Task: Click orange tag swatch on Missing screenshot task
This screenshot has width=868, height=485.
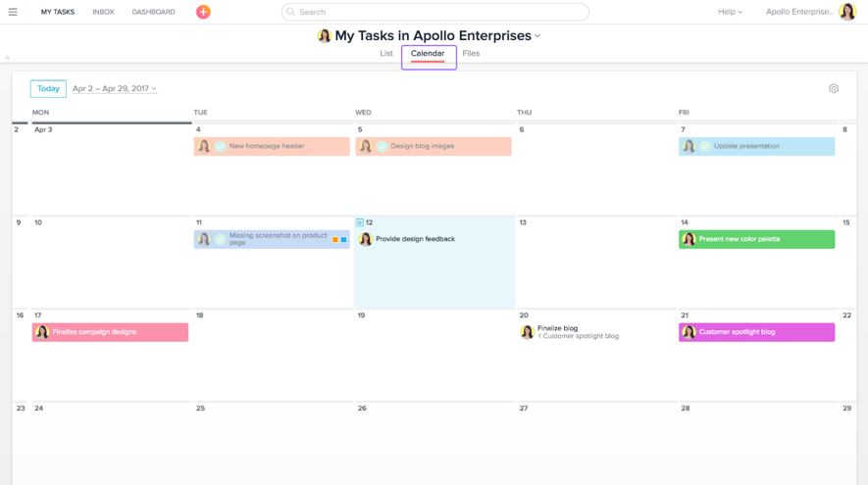Action: (x=334, y=239)
